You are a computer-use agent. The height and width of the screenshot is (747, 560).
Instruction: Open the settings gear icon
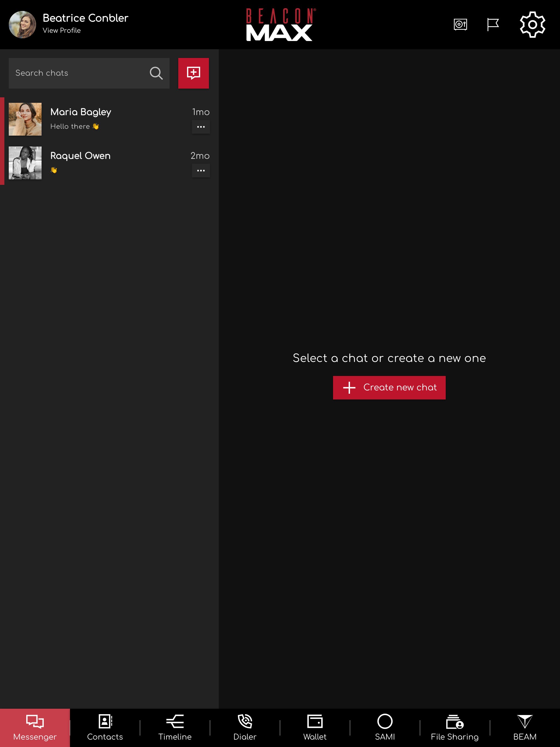pyautogui.click(x=532, y=25)
